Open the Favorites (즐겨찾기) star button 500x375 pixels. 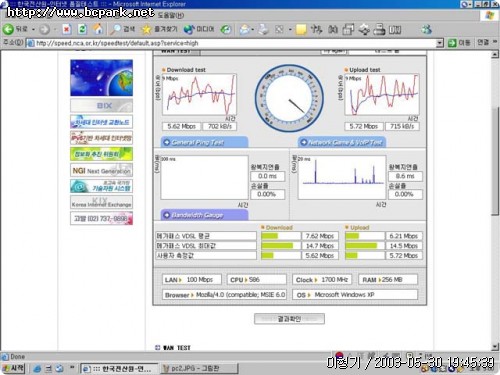pyautogui.click(x=159, y=30)
